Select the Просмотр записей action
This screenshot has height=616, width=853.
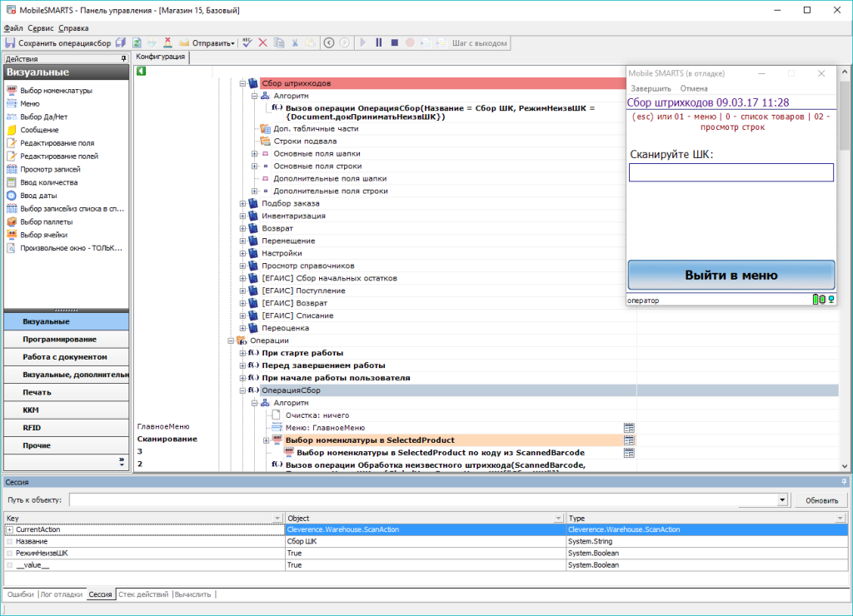pos(50,169)
